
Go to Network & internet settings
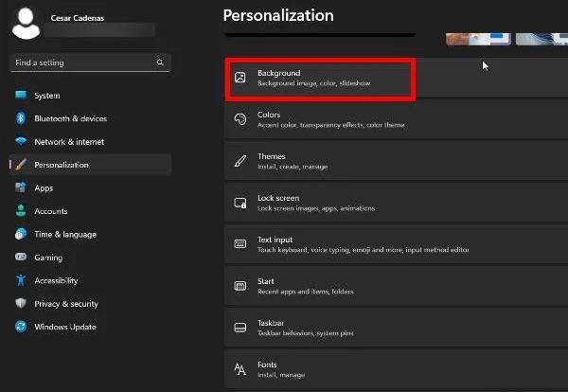click(90, 142)
